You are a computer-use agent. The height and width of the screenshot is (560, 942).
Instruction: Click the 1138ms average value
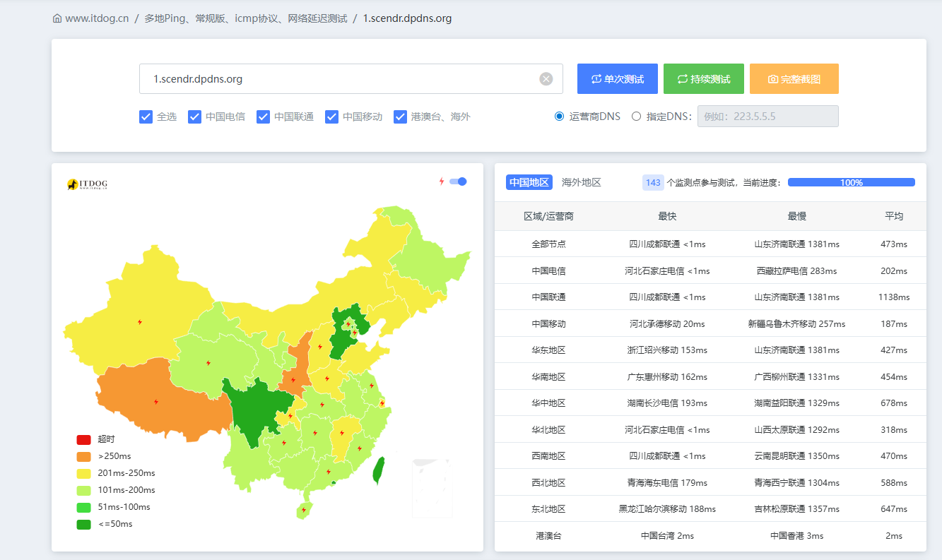894,297
